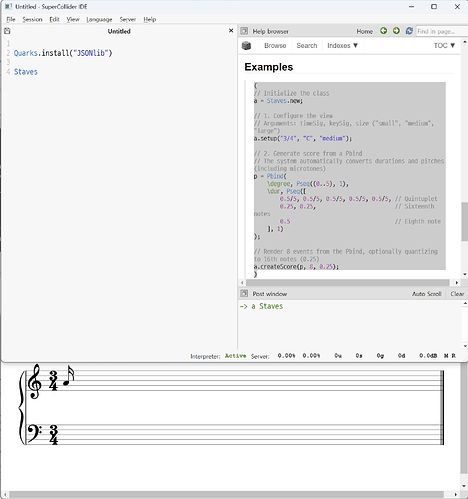
Task: Click the '-> a Staves' post output
Action: point(261,306)
